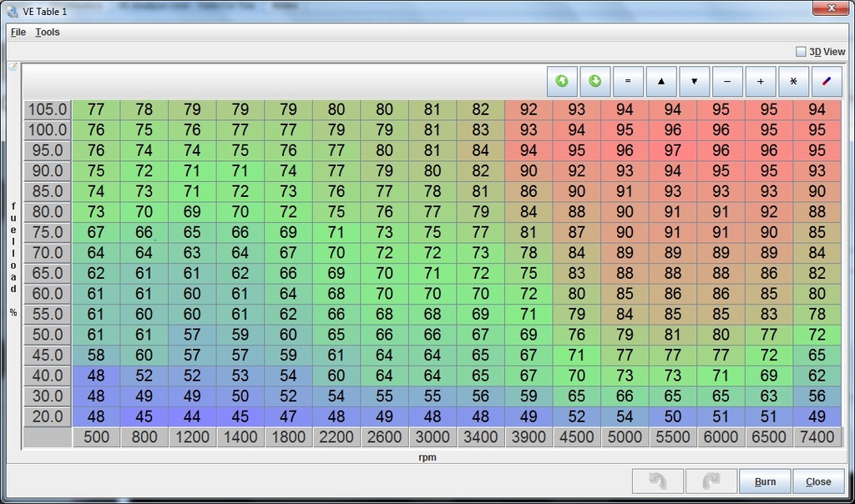Screen dimensions: 855x504
Task: Select the 500 rpm column header
Action: pyautogui.click(x=96, y=437)
